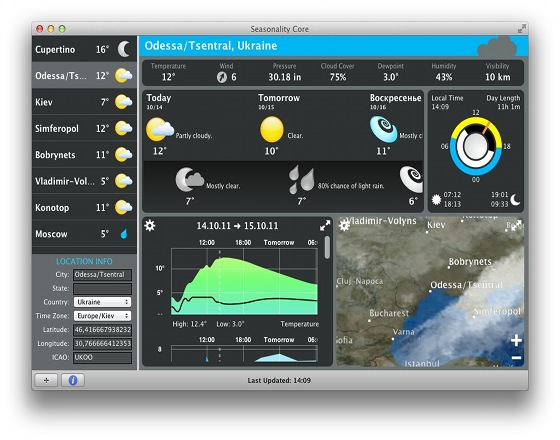Click the LOCATION INFO heading

point(84,261)
